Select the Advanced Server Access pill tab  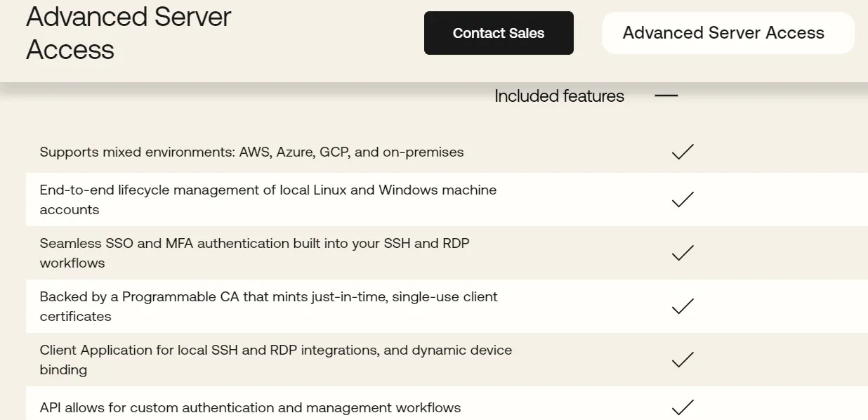[x=728, y=33]
